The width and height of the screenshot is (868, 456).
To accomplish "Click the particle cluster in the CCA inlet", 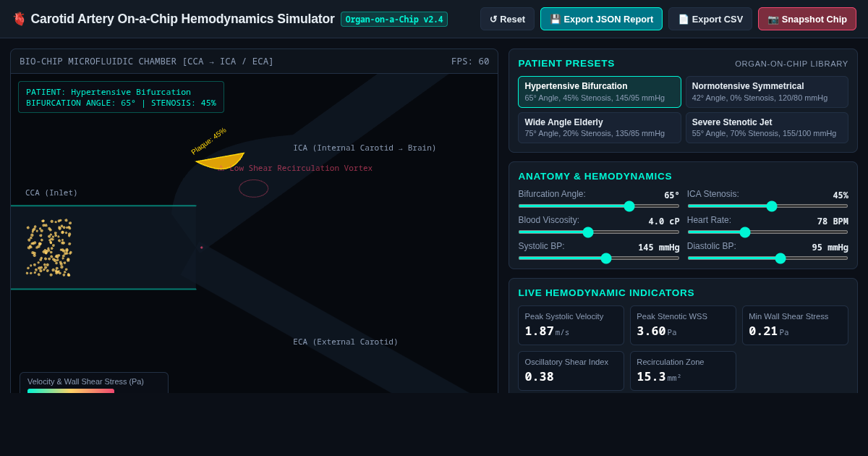I will pyautogui.click(x=49, y=248).
